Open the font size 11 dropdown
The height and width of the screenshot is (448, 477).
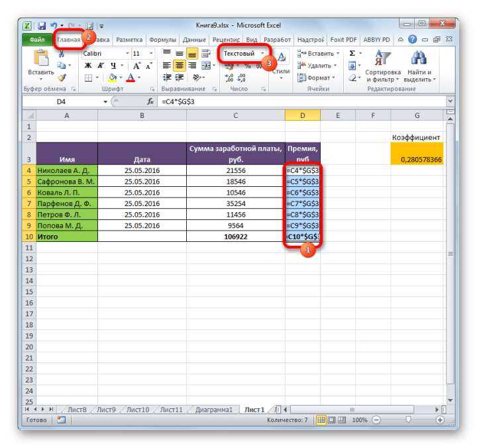click(151, 54)
